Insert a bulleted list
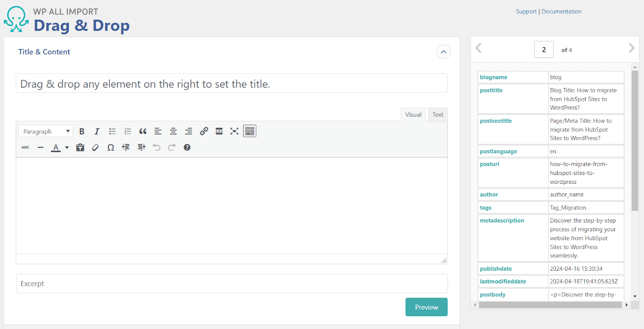Screen dimensions: 644x329 (112, 131)
